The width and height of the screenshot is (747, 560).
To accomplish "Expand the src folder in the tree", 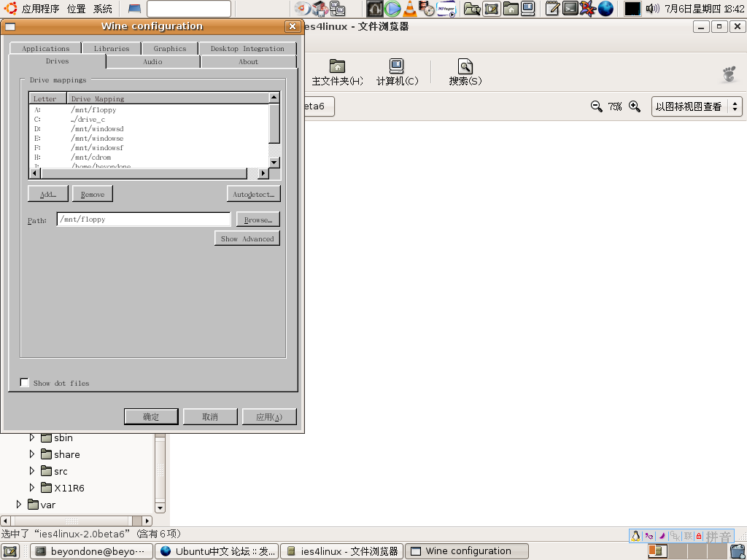I will (x=32, y=471).
